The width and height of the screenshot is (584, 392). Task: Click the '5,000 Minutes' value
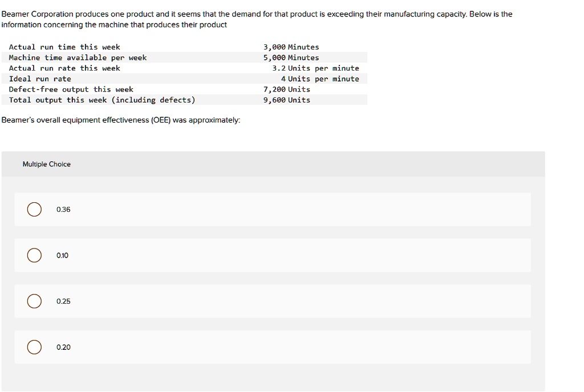click(291, 58)
